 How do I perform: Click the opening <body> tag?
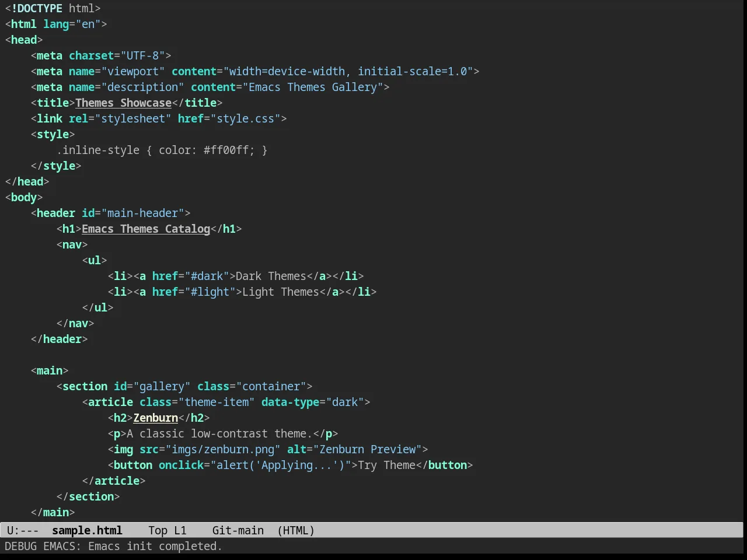click(x=24, y=197)
